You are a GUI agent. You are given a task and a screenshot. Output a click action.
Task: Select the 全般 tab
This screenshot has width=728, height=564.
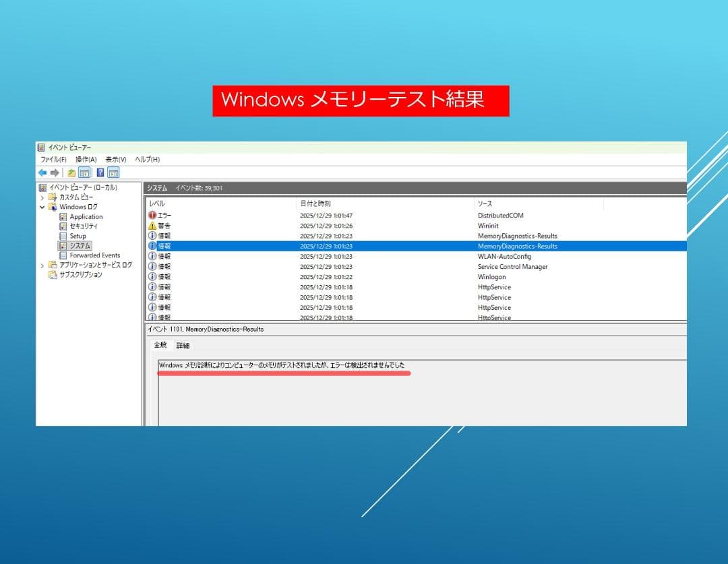[160, 345]
